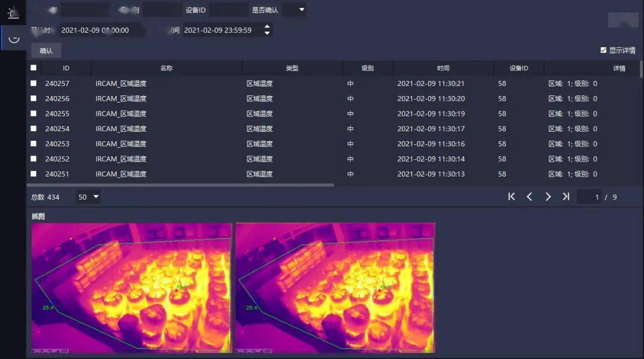The height and width of the screenshot is (359, 644).
Task: Click detail text in row 240252
Action: click(572, 159)
